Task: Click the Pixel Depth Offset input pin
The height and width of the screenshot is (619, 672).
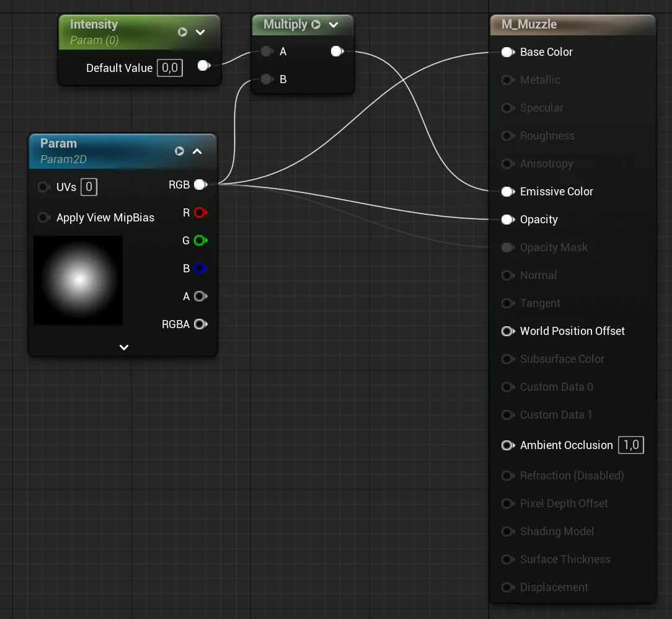Action: [508, 503]
